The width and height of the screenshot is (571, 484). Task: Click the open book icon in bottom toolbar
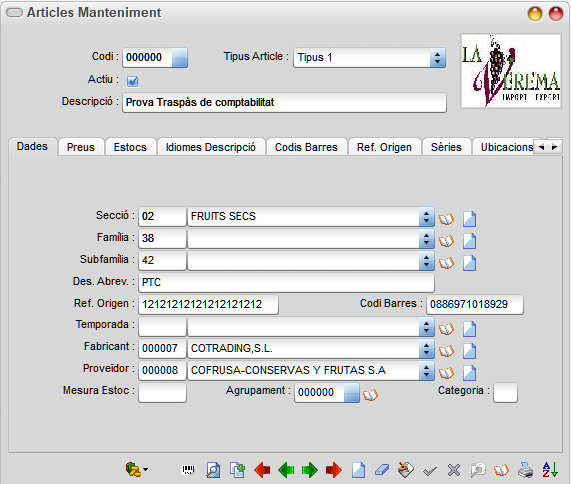(x=501, y=470)
